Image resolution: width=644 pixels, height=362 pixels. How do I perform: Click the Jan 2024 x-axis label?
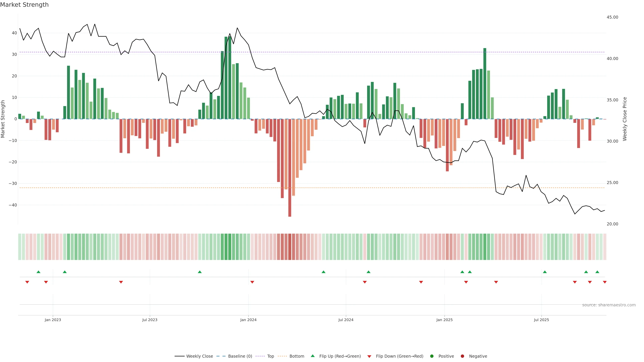(248, 320)
